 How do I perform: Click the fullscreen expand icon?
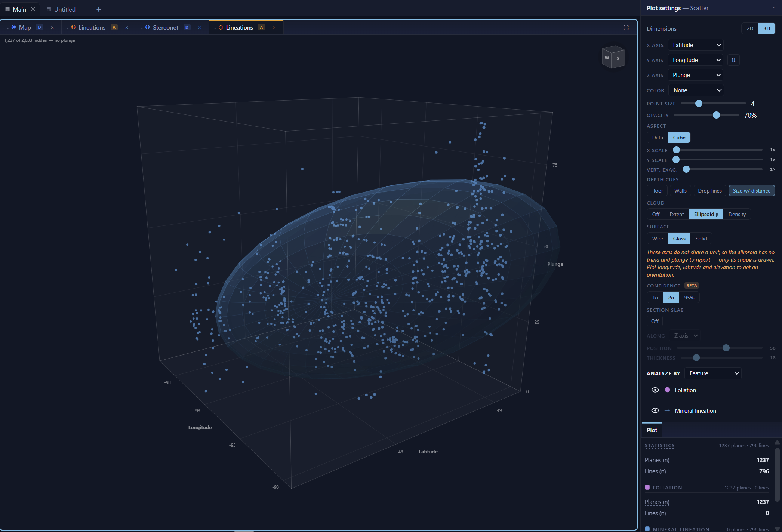(626, 28)
